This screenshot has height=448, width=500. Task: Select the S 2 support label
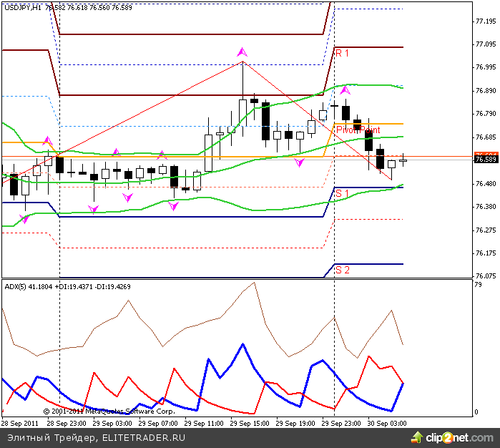coord(342,270)
